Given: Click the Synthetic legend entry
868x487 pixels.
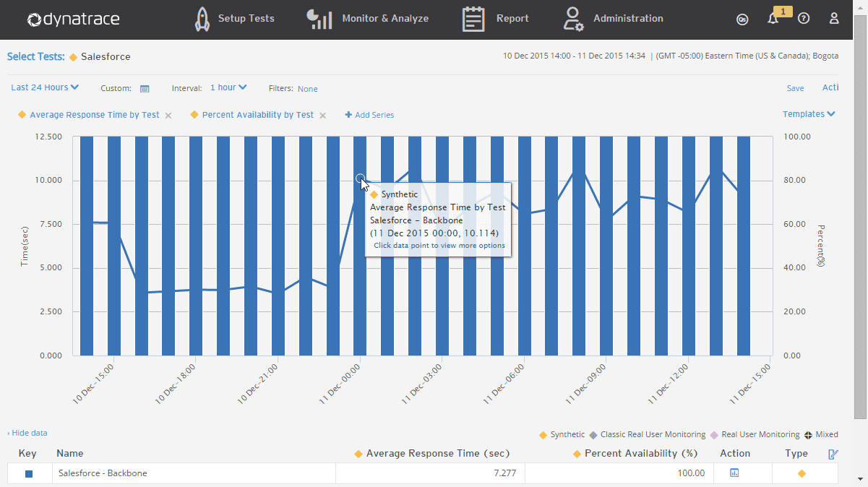Looking at the screenshot, I should coord(562,434).
